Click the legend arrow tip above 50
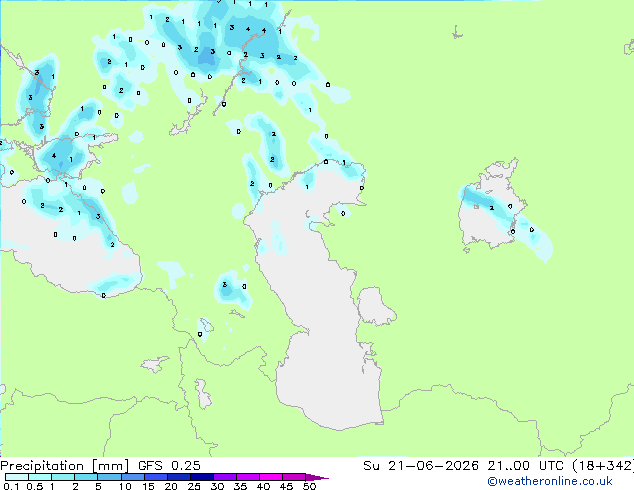The image size is (634, 490). click(x=317, y=477)
